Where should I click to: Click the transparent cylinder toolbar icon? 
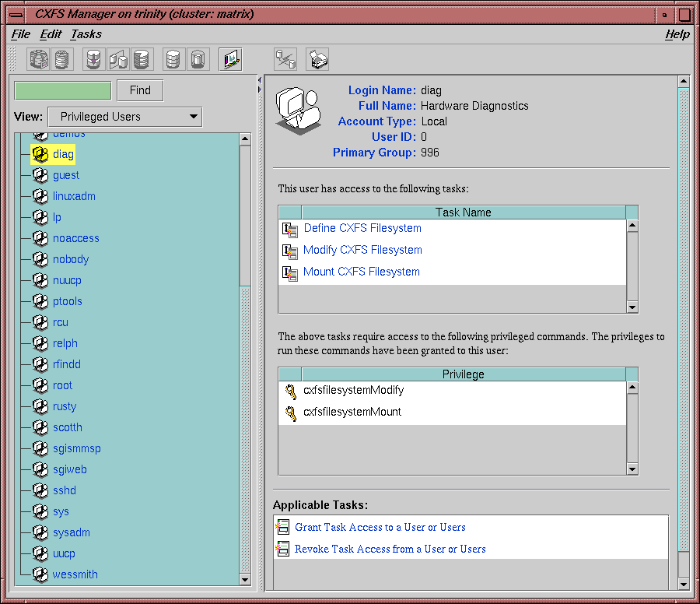pyautogui.click(x=198, y=59)
